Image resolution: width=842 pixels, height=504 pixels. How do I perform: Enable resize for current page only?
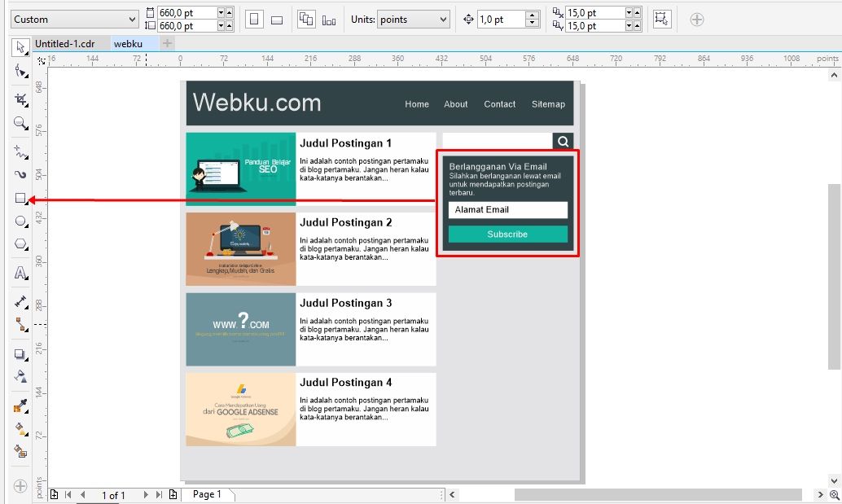pyautogui.click(x=328, y=18)
